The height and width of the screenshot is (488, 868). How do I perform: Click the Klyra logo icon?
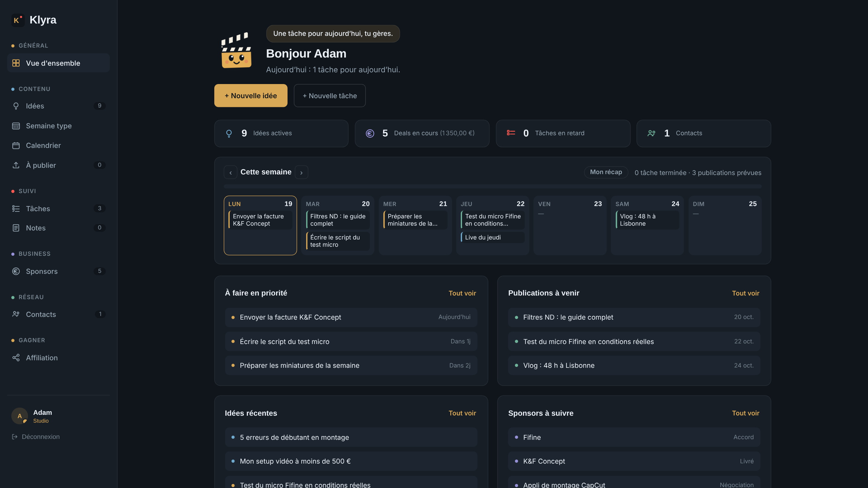coord(17,20)
